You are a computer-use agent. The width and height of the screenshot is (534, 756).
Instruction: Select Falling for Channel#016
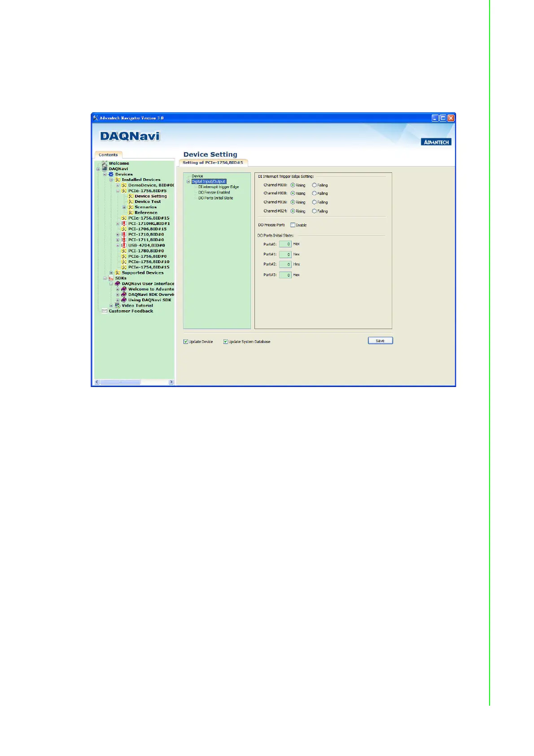[314, 202]
